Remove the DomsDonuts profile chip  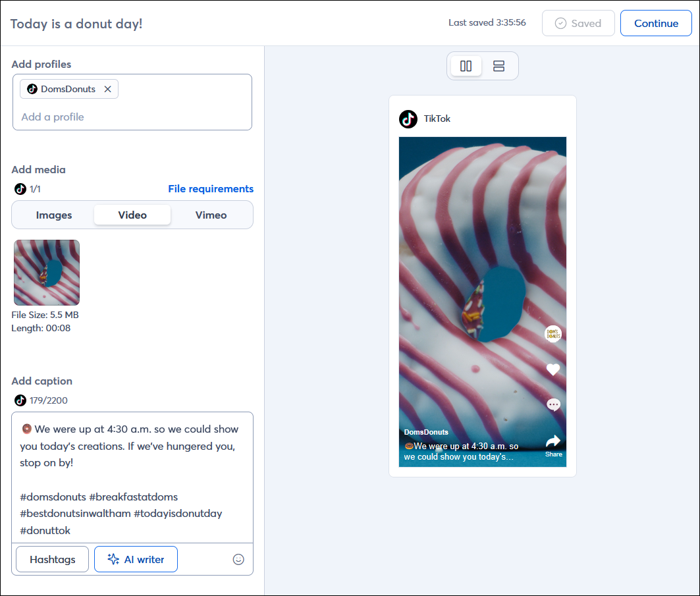tap(107, 89)
